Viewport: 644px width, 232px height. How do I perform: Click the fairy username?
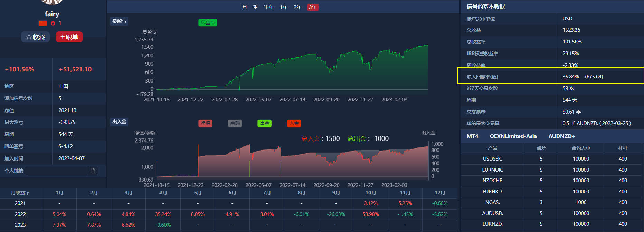[52, 14]
